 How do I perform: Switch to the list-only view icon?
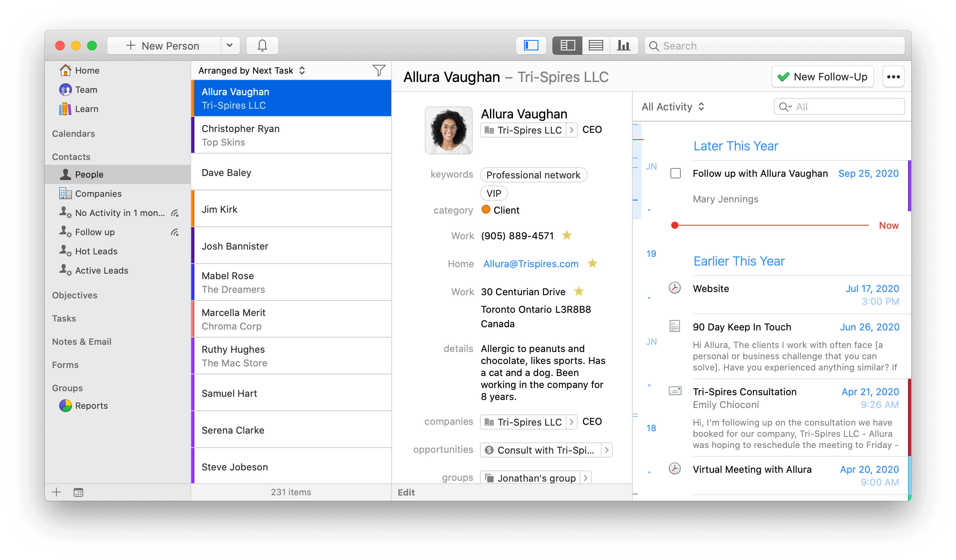pos(596,46)
